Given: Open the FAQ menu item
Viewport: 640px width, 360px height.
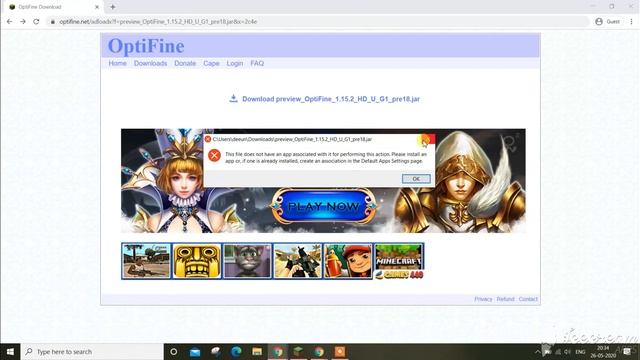Looking at the screenshot, I should 257,63.
